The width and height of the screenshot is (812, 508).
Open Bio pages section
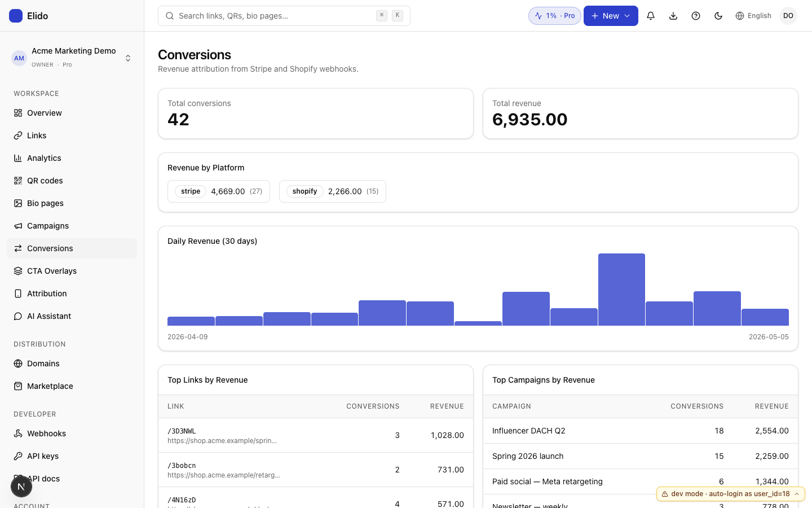coord(72,203)
